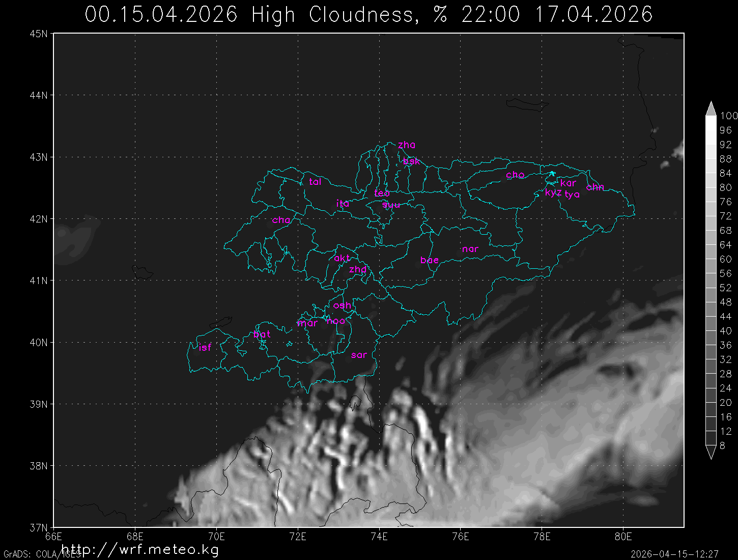
Task: Click the 2026-04-15-12:27 timestamp
Action: click(x=674, y=553)
